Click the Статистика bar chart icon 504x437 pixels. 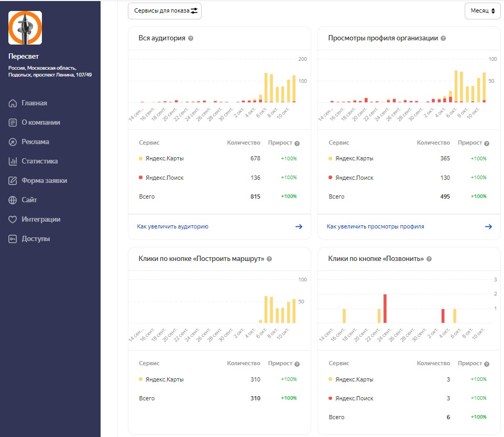[x=13, y=161]
